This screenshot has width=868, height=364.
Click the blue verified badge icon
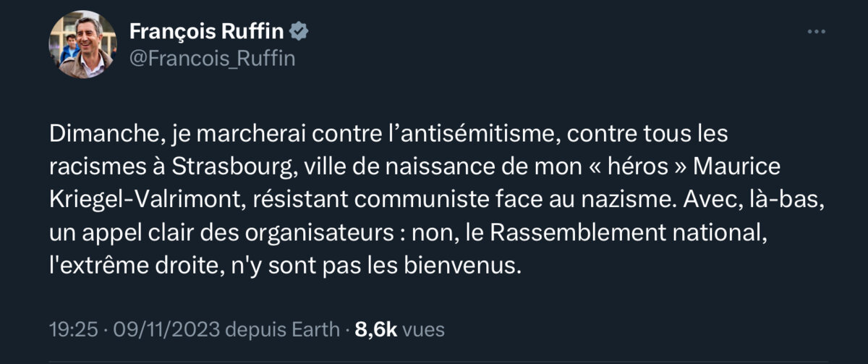tap(300, 31)
